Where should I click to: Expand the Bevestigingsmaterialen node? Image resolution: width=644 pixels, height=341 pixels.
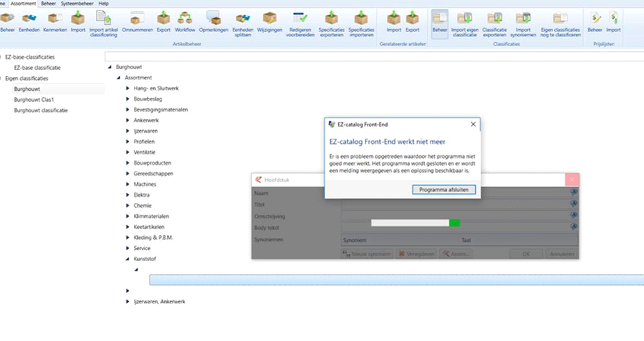(x=128, y=110)
